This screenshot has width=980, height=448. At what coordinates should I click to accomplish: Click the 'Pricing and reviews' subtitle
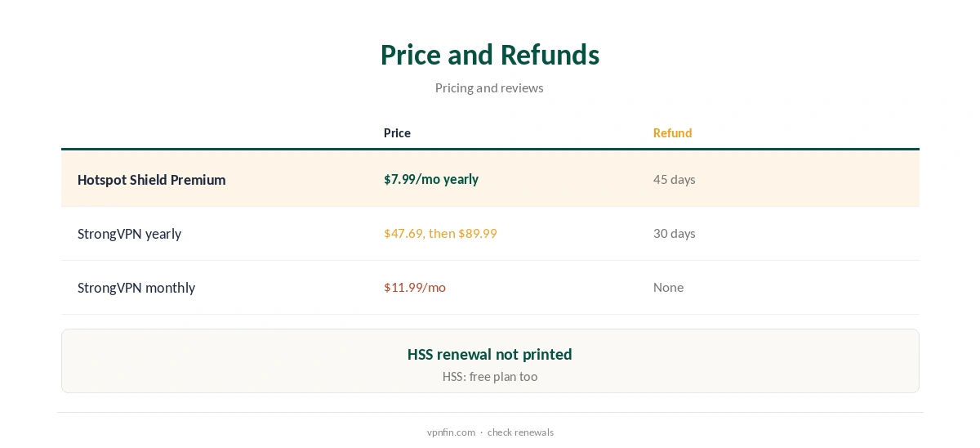click(489, 87)
